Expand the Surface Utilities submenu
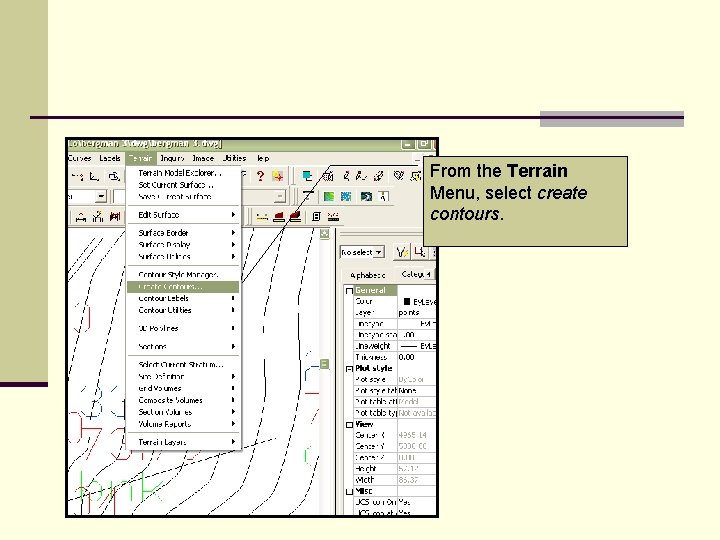Screen dimensions: 720x540 tap(183, 257)
